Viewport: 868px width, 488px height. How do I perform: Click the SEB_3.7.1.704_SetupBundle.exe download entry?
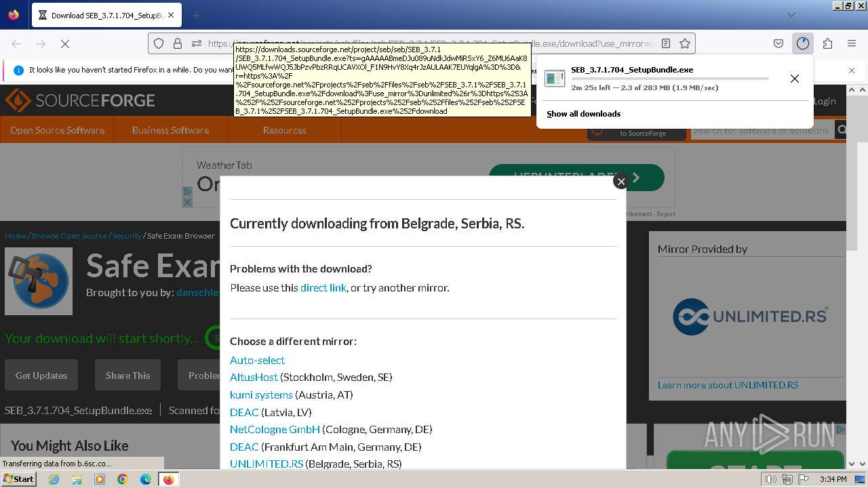(x=659, y=79)
